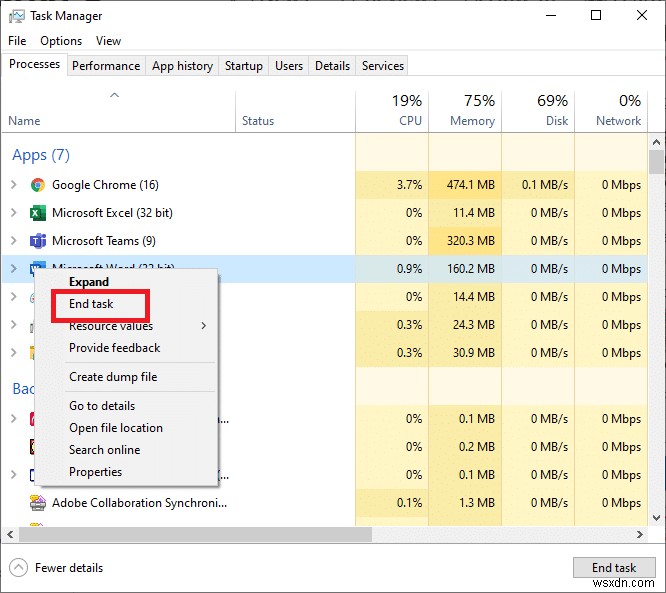Select the Microsoft Teams (9) process name
Screen dimensions: 666x593
pos(104,241)
